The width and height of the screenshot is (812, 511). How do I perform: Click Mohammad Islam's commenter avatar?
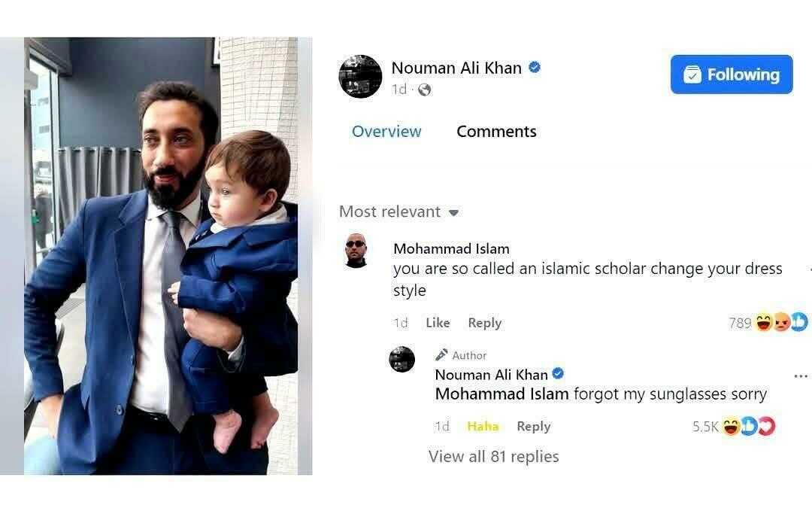[x=356, y=251]
